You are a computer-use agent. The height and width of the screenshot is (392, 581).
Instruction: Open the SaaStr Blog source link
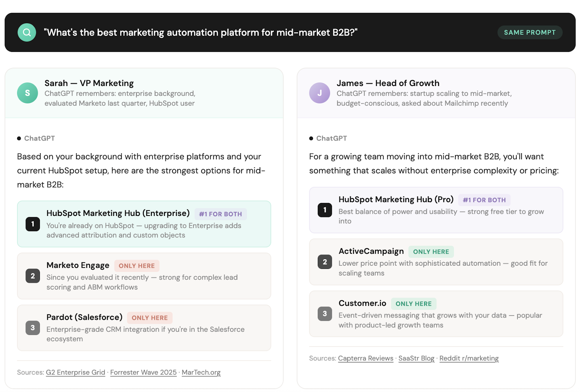click(x=417, y=358)
